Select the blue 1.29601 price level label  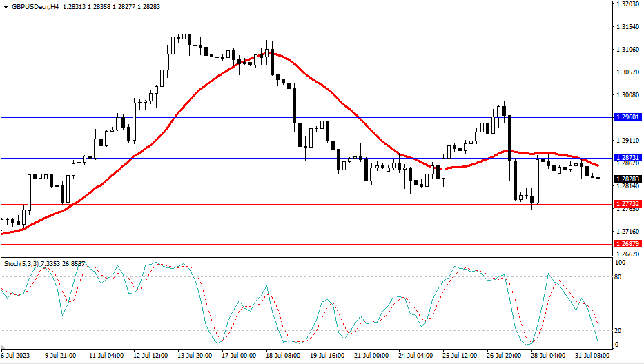pos(627,117)
